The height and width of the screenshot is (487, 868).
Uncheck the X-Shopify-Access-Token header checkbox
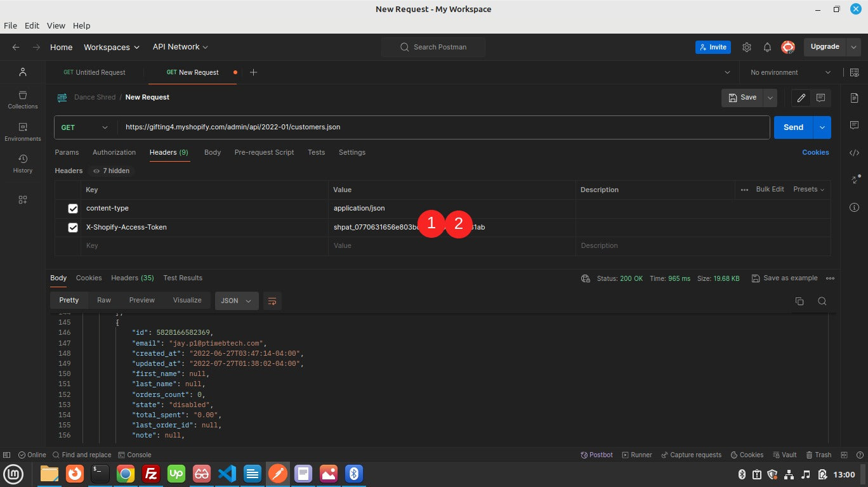tap(72, 228)
